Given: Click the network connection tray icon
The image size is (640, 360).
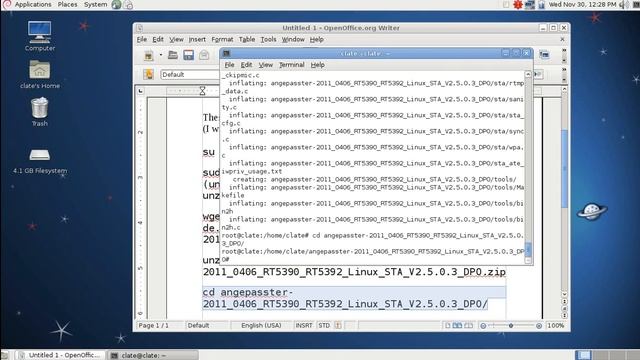Looking at the screenshot, I should click(529, 4).
